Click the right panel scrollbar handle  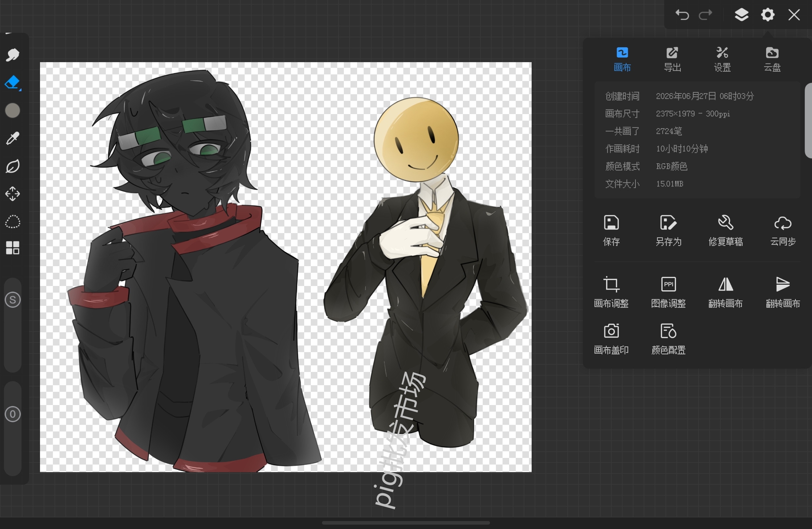(x=808, y=121)
